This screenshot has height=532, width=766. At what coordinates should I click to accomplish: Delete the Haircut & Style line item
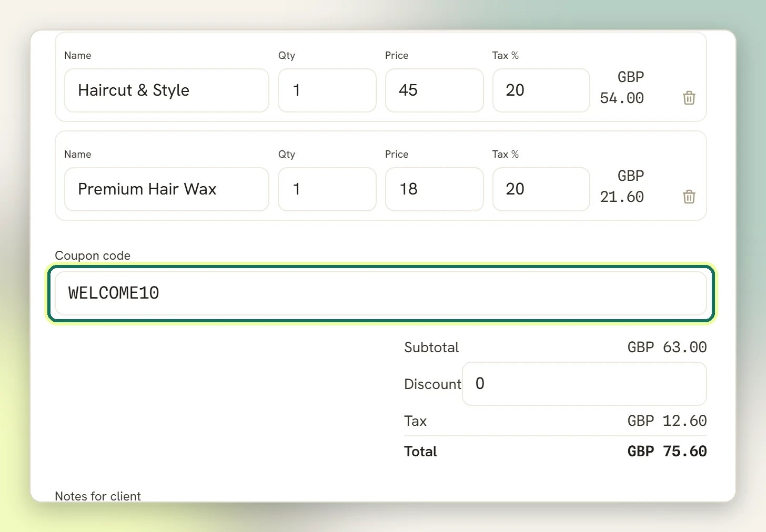pos(689,98)
